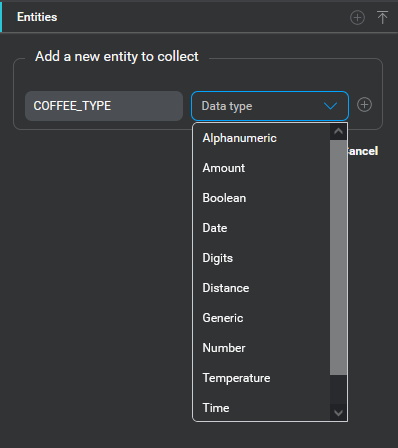This screenshot has height=448, width=398.
Task: Select Generic data type option
Action: [261, 318]
